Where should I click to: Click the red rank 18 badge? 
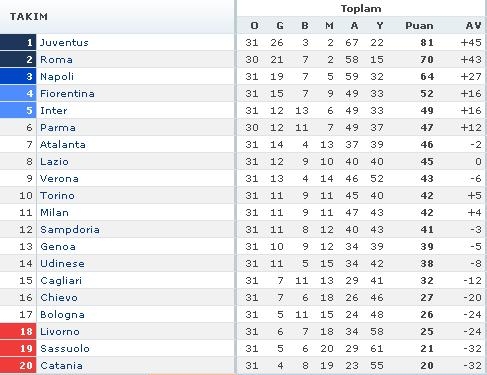[18, 332]
